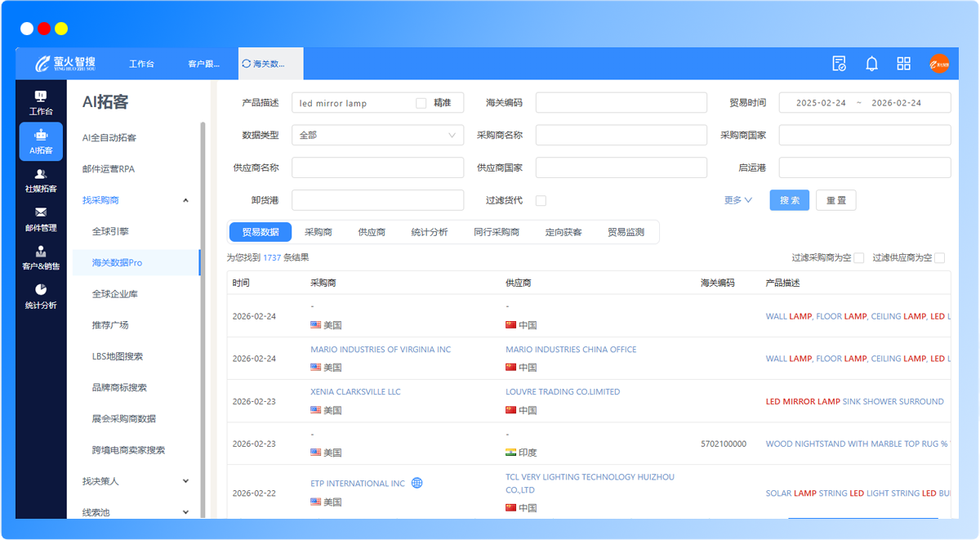This screenshot has width=980, height=540.
Task: Open the 数据类型 dropdown
Action: pos(377,135)
